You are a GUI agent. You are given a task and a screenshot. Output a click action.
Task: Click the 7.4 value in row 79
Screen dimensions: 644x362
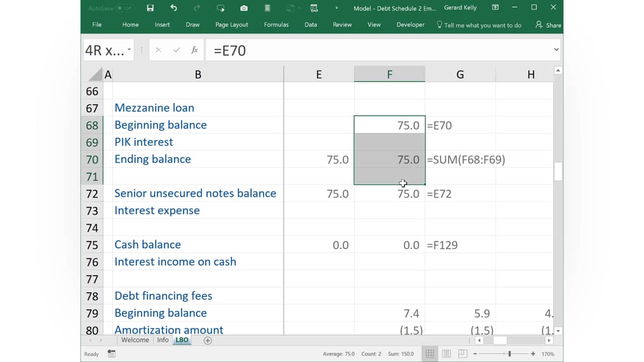coord(411,314)
